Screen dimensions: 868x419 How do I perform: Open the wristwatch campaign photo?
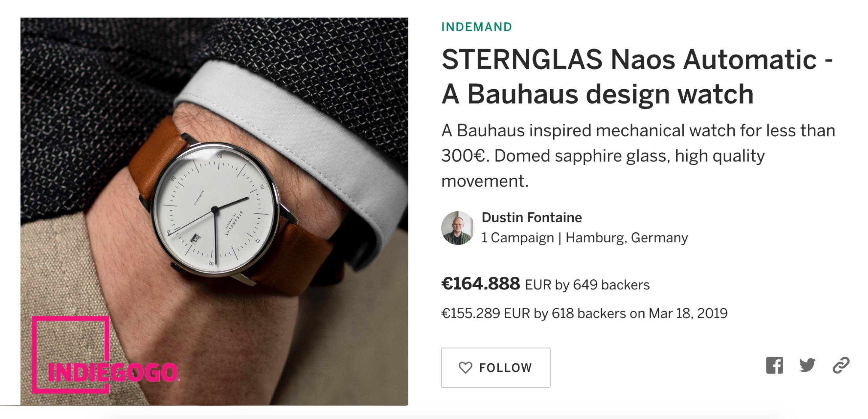214,211
